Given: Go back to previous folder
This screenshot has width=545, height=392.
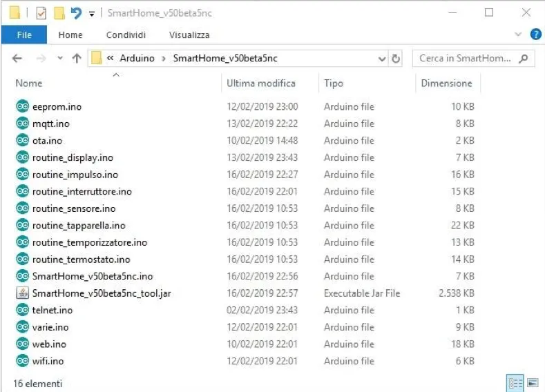Looking at the screenshot, I should (x=17, y=59).
